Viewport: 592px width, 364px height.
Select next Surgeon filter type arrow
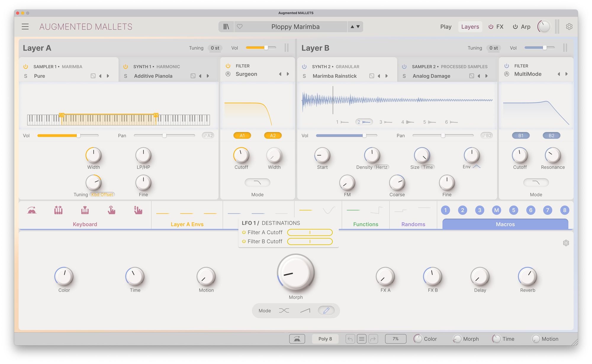coord(288,74)
